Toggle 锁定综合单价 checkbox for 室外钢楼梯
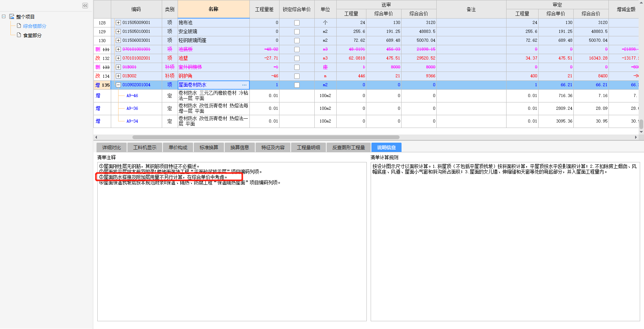The width and height of the screenshot is (644, 329). [x=297, y=67]
